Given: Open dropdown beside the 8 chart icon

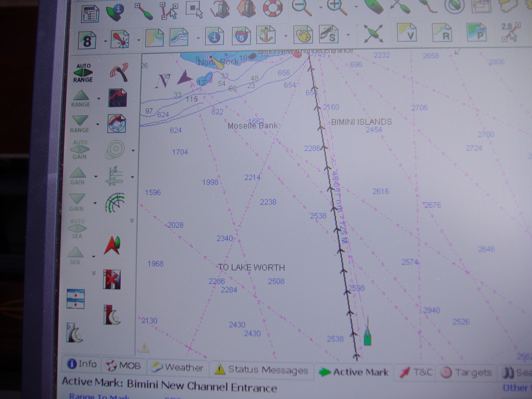Looking at the screenshot, I should [105, 41].
